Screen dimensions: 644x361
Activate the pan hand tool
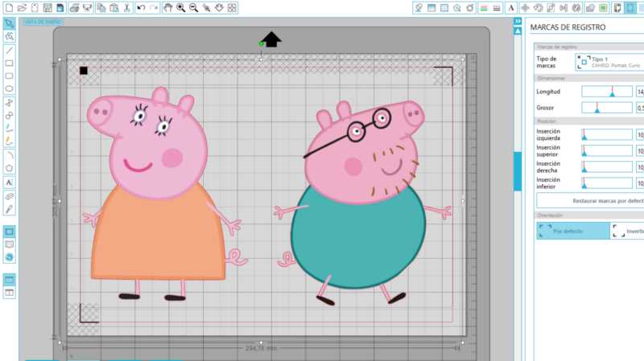(167, 8)
